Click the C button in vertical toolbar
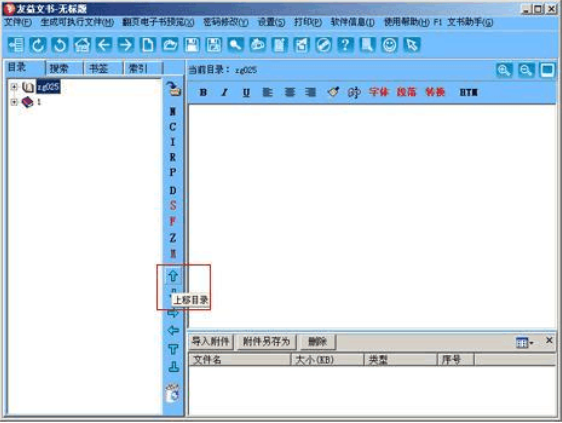 click(x=173, y=127)
